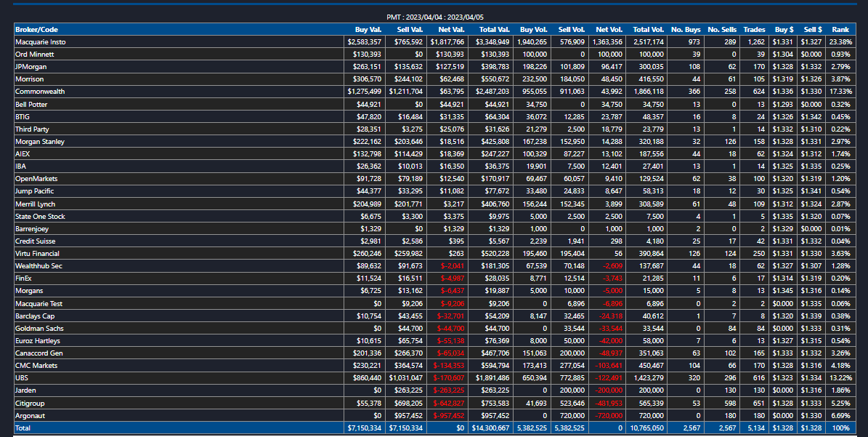Select the BTIG broker name
868x437 pixels.
(23, 117)
